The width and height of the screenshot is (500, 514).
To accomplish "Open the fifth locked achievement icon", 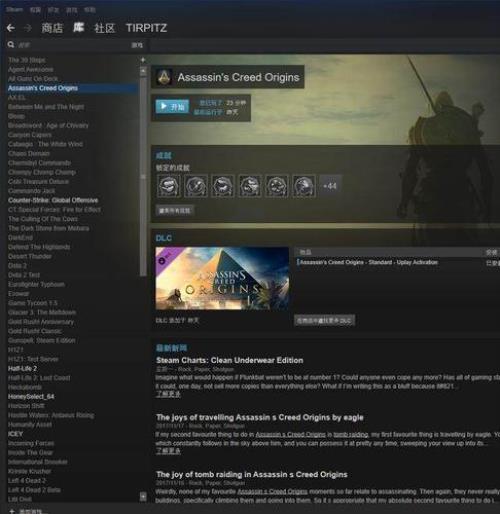I will tap(277, 186).
